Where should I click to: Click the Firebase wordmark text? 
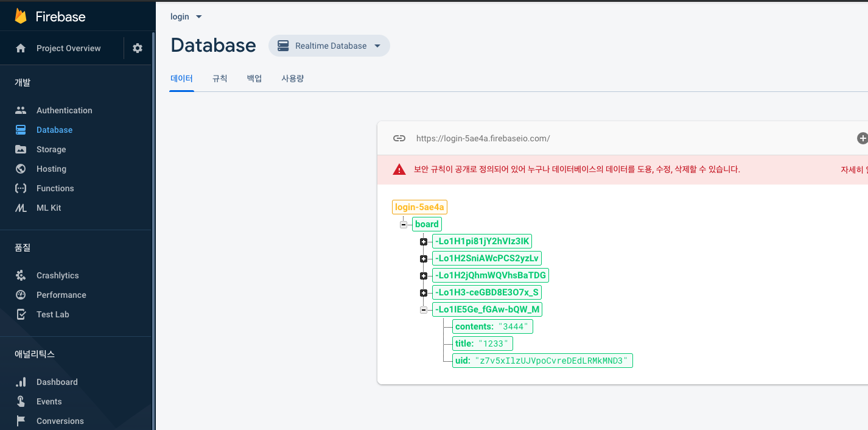[61, 16]
